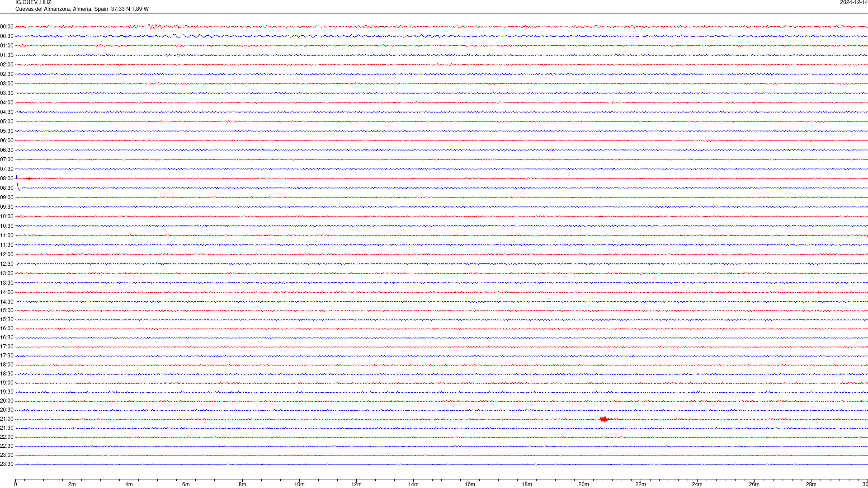
Task: Click the 12:00 time label
Action: click(7, 254)
